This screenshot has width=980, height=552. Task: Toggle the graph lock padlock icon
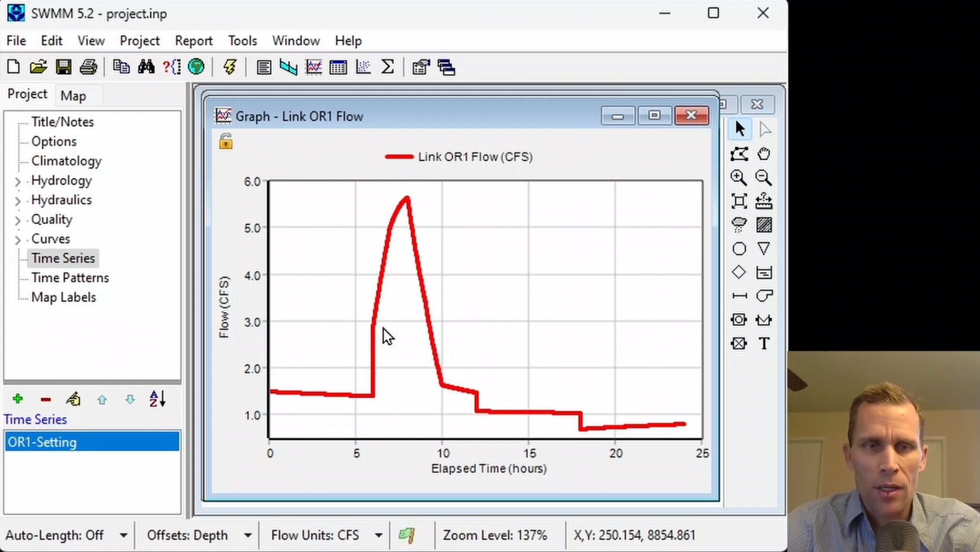click(x=226, y=141)
